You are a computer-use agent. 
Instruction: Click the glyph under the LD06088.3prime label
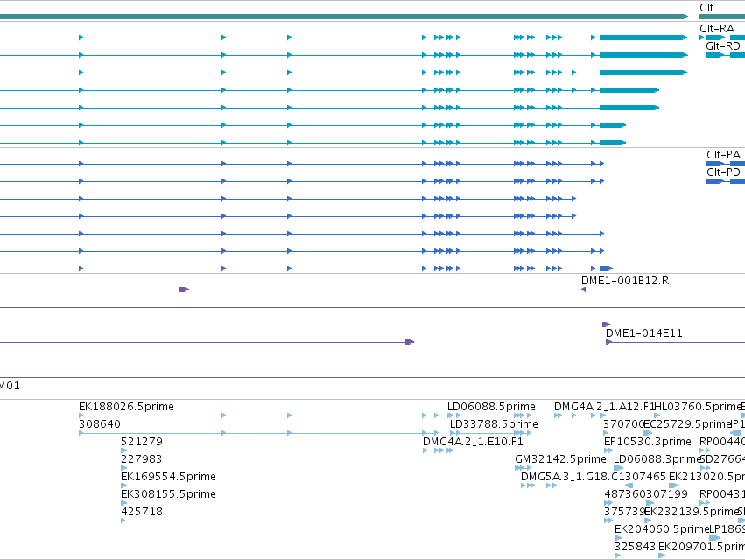click(x=618, y=468)
